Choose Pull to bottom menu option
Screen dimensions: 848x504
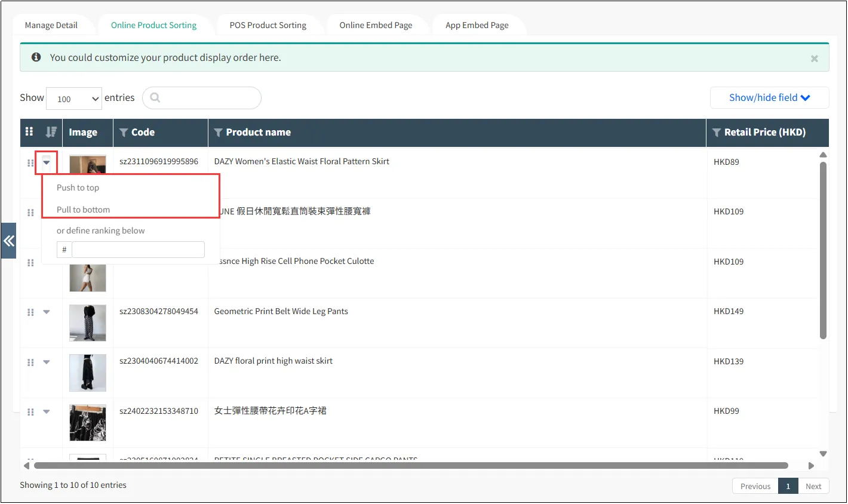click(84, 210)
